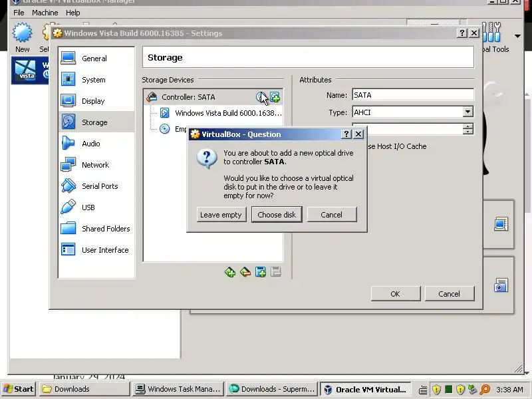Select Controller: SATA tree row
The image size is (532, 399).
213,97
